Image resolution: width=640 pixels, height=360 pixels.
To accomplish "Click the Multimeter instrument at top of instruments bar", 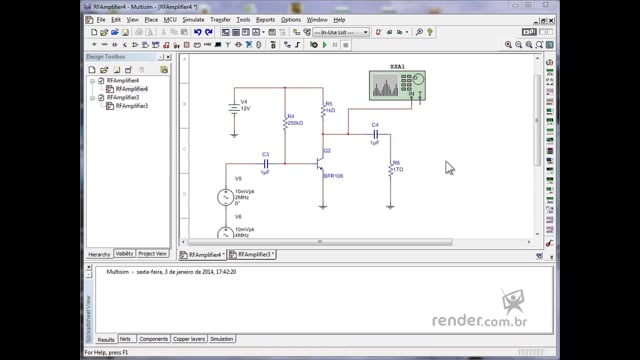I will click(x=550, y=62).
